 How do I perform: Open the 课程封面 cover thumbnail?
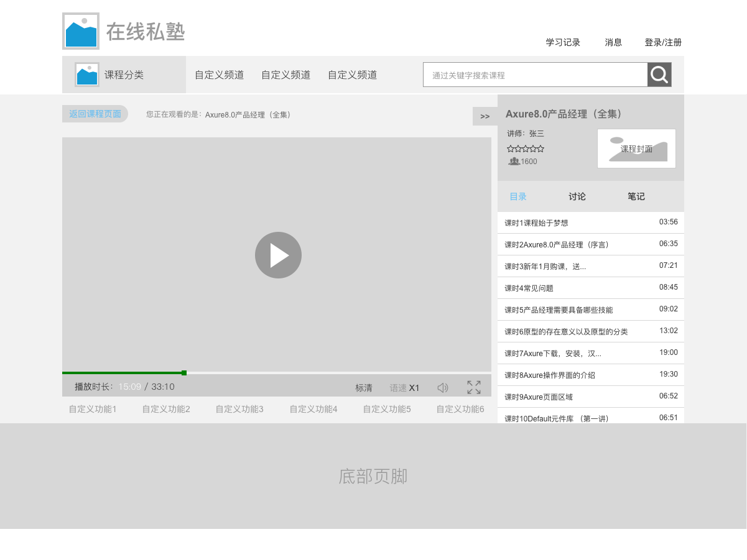(636, 149)
